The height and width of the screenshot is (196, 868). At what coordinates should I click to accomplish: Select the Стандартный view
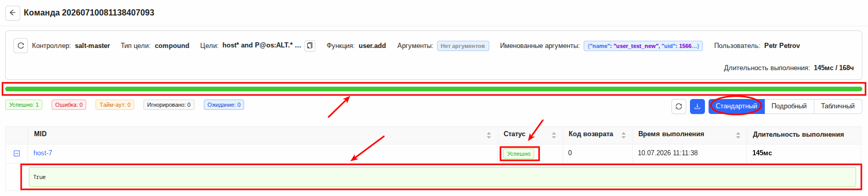[x=736, y=106]
